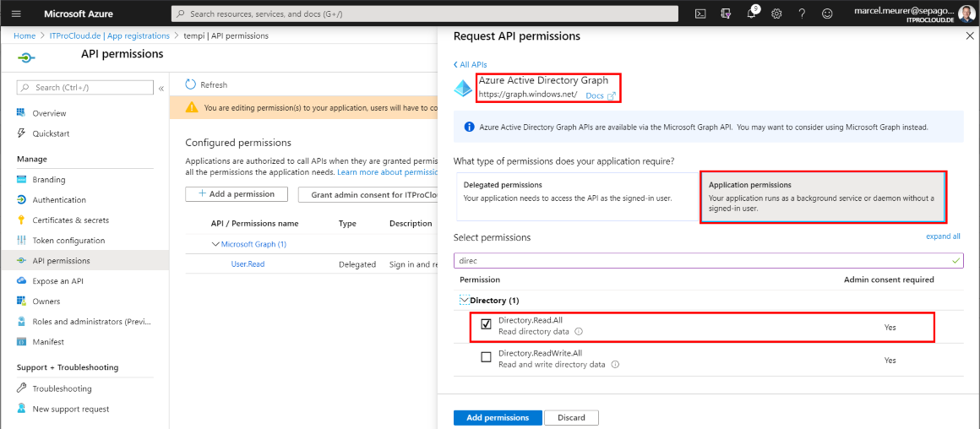Open portal settings gear
Screen dimensions: 980x429
tap(777, 14)
